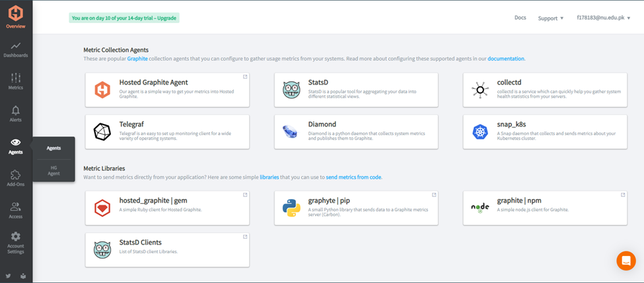
Task: Click the trial Upgrade banner
Action: coord(124,18)
